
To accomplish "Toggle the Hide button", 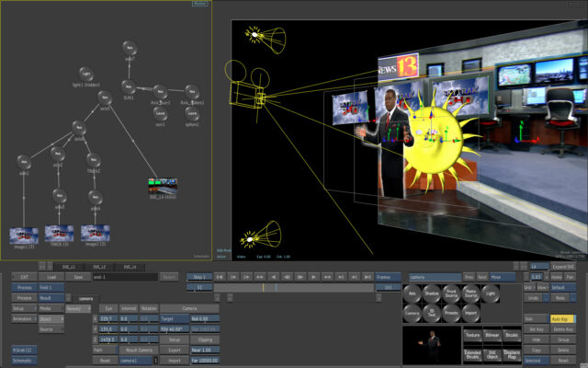I will click(537, 339).
